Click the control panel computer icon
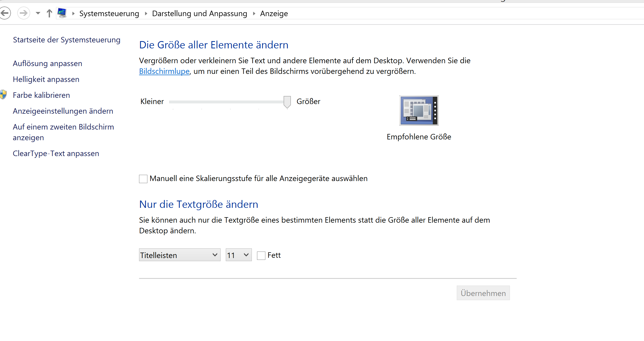Viewport: 644px width, 341px height. point(62,13)
